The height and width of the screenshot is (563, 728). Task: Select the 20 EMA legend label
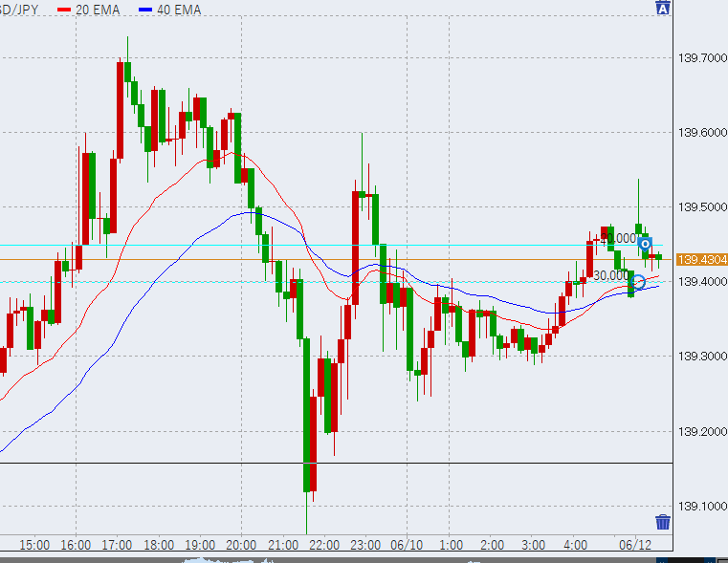[99, 8]
